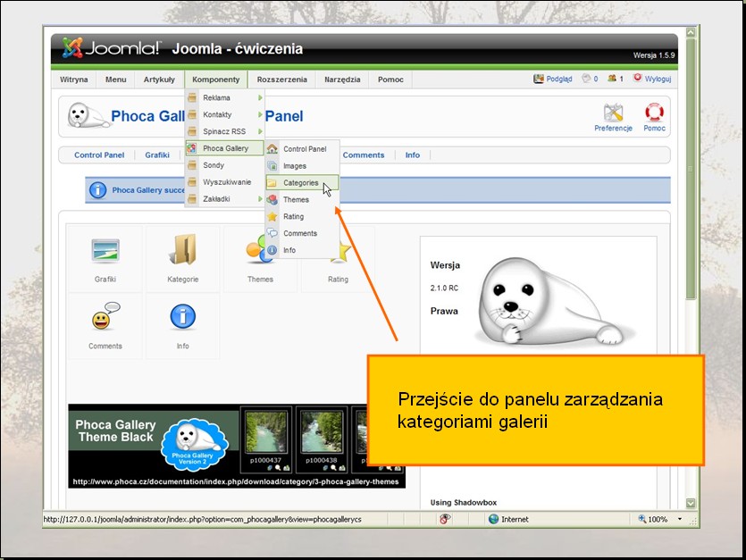This screenshot has height=560, width=746.
Task: Open the Rozszerzenia menu
Action: (281, 79)
